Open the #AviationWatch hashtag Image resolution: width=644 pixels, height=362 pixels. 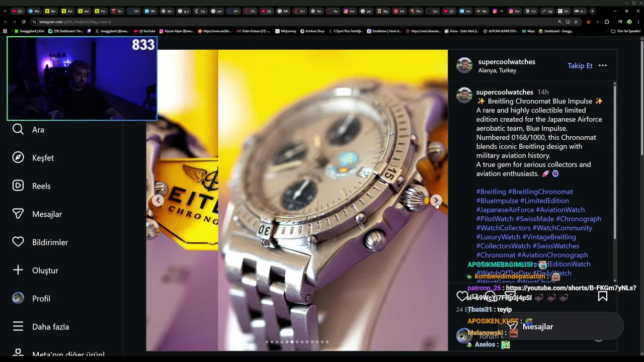pyautogui.click(x=560, y=210)
